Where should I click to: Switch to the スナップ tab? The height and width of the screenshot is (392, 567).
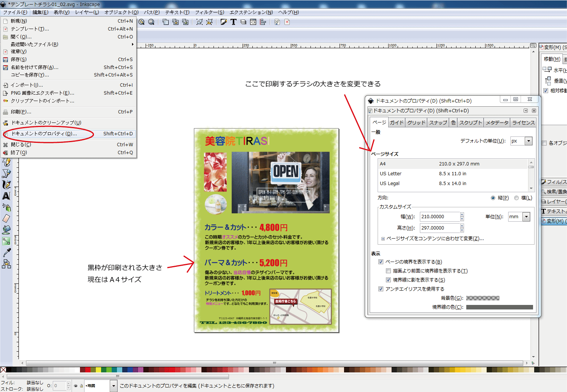coord(438,122)
